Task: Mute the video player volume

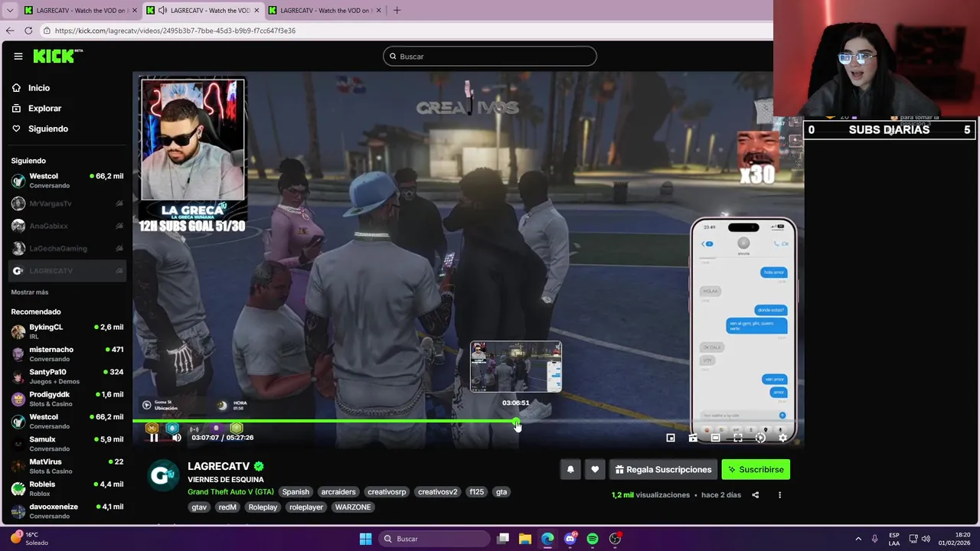Action: pos(176,438)
